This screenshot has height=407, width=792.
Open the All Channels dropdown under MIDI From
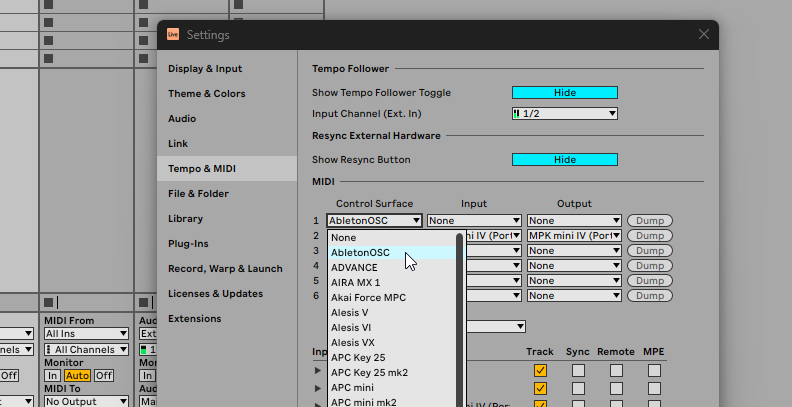(x=86, y=349)
